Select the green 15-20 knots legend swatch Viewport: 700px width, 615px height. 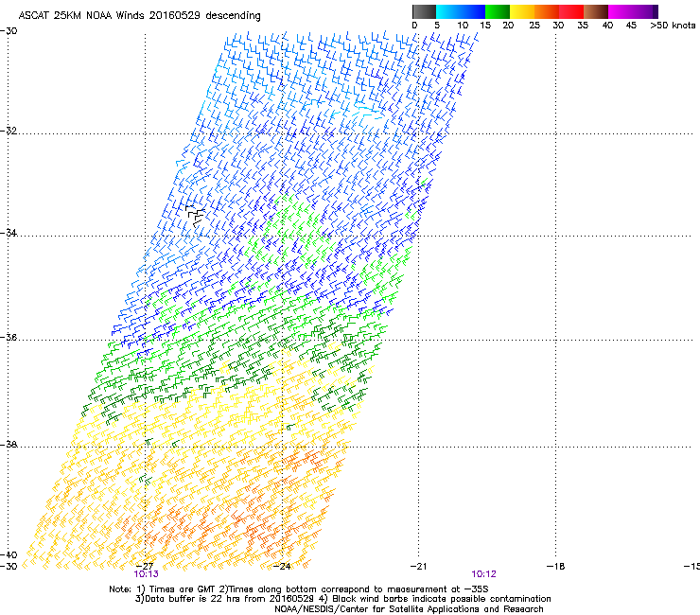[498, 11]
